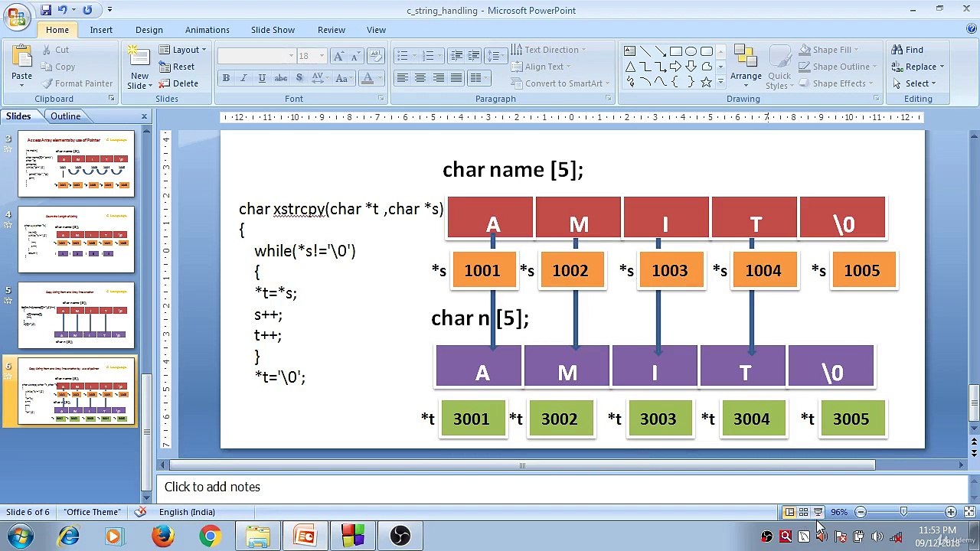Click the Save icon in quick access toolbar
Viewport: 980px width, 551px height.
coord(46,10)
